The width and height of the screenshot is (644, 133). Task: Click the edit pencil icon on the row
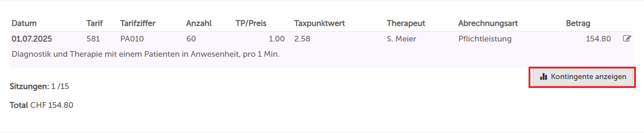click(x=627, y=38)
